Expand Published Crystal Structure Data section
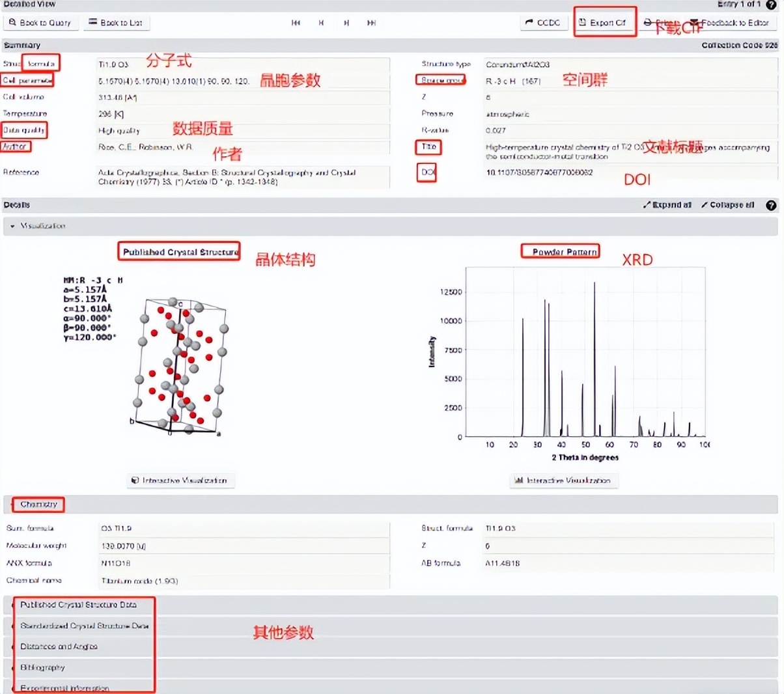 (79, 604)
